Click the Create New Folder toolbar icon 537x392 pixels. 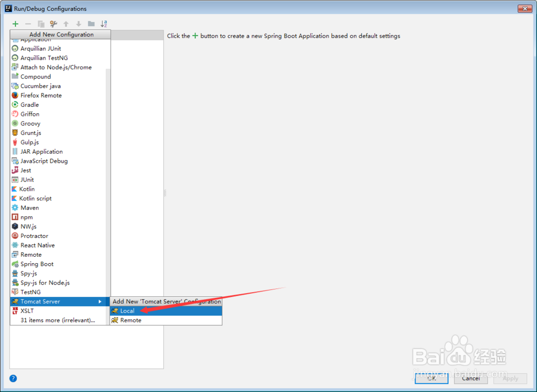[x=91, y=24]
